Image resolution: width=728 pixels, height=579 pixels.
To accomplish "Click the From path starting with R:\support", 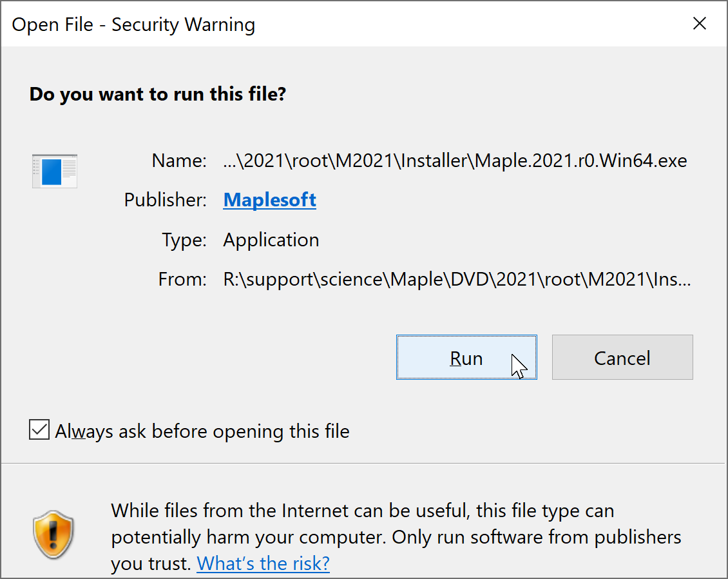I will pyautogui.click(x=457, y=280).
